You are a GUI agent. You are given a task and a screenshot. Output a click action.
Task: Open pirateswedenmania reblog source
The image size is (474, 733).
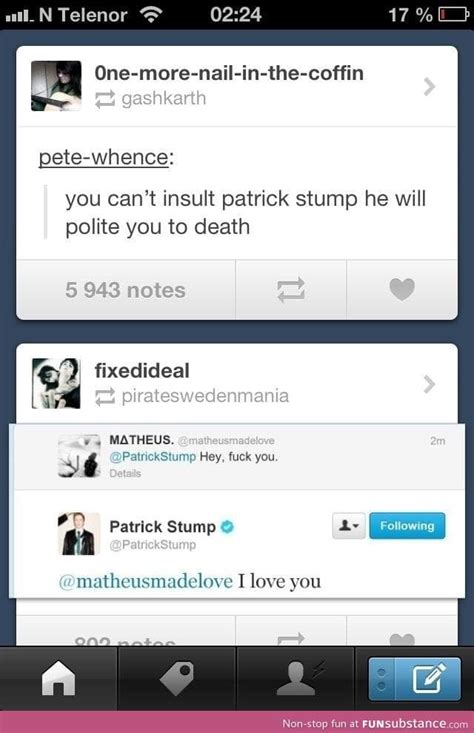point(205,396)
